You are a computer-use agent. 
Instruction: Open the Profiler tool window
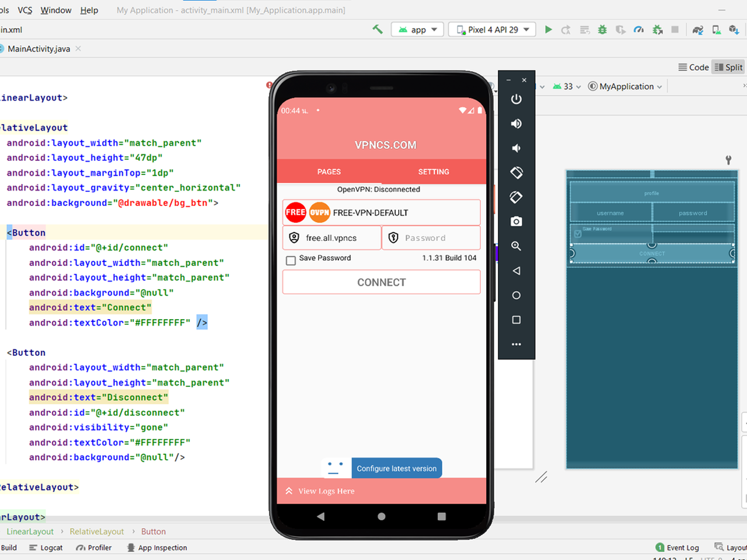tap(94, 548)
